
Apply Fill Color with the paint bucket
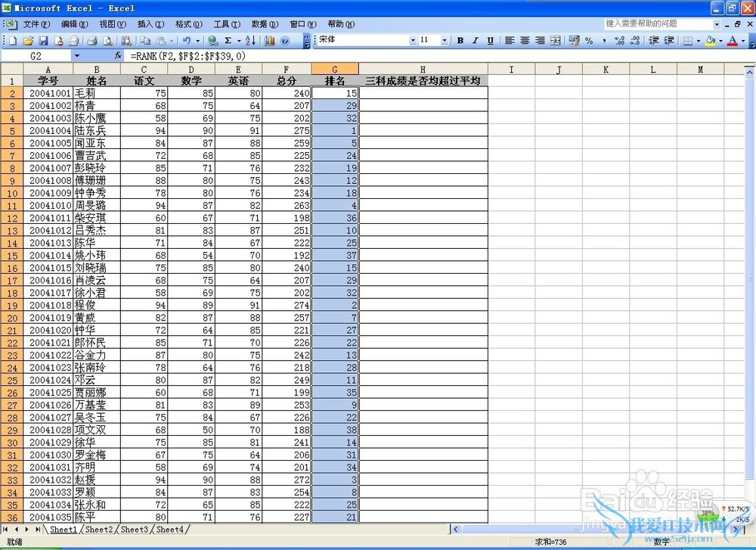(710, 41)
